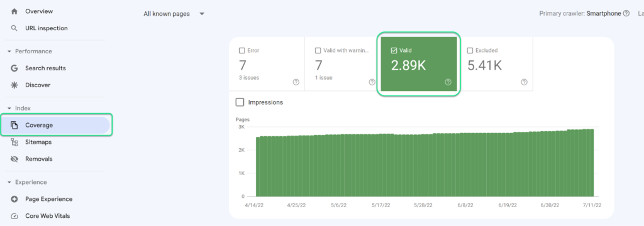
Task: Open the Core Web Vitals gauge icon
Action: (x=14, y=216)
